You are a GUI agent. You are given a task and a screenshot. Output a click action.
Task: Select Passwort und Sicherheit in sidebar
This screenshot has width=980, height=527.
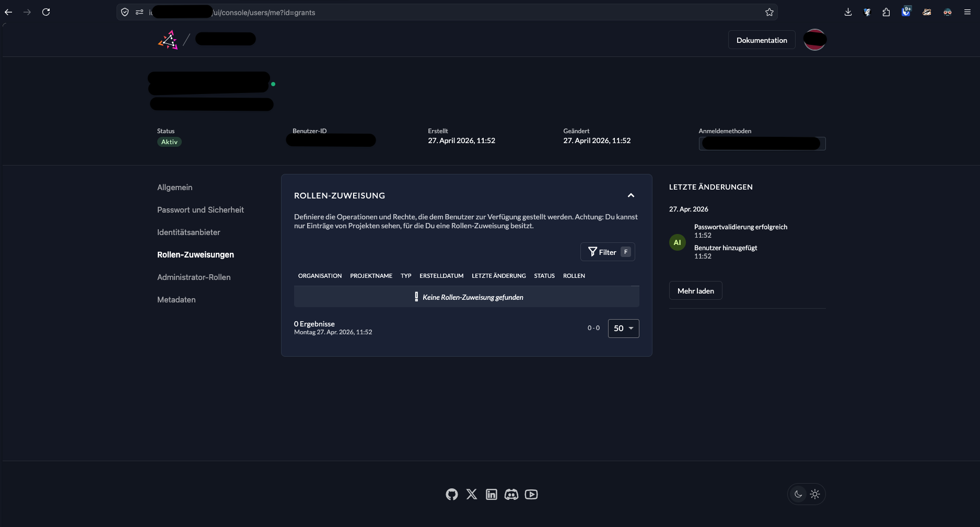(x=201, y=210)
